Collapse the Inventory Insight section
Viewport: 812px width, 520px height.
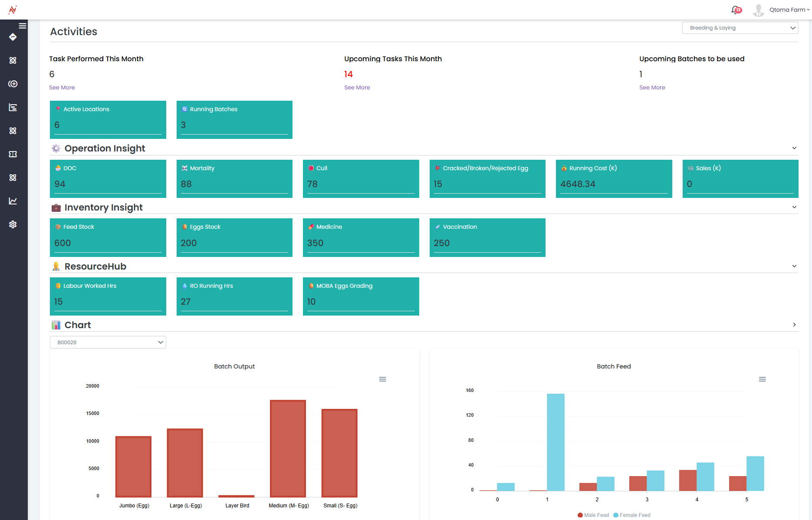click(794, 207)
